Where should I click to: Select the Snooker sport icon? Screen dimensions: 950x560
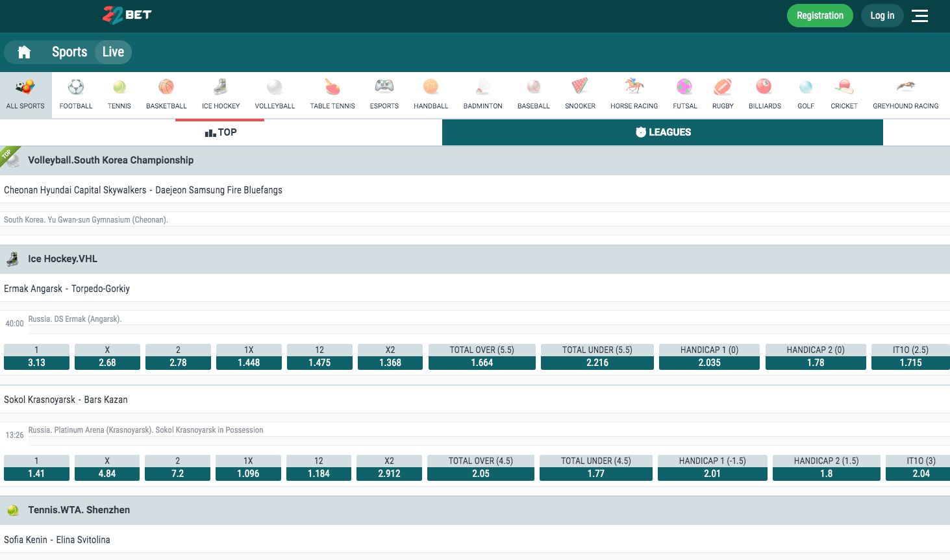tap(580, 87)
